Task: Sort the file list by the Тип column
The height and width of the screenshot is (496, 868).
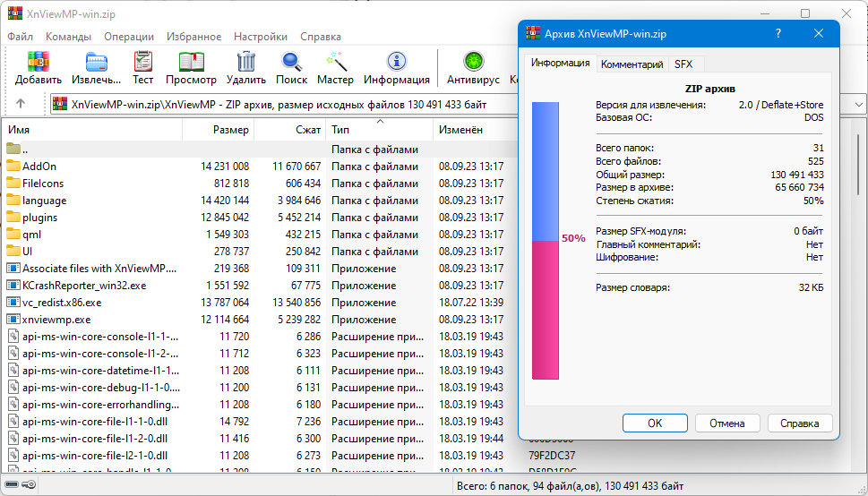Action: (340, 130)
